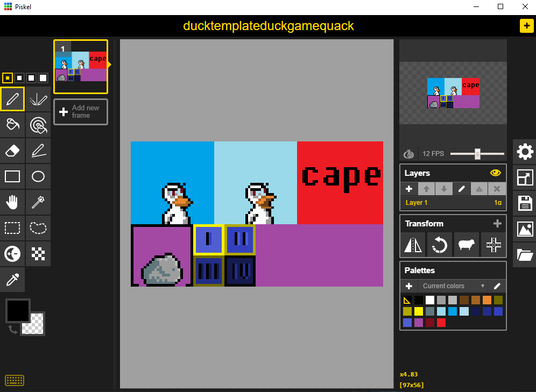Swap primary and secondary colors arrow
The width and height of the screenshot is (536, 392).
pyautogui.click(x=13, y=330)
